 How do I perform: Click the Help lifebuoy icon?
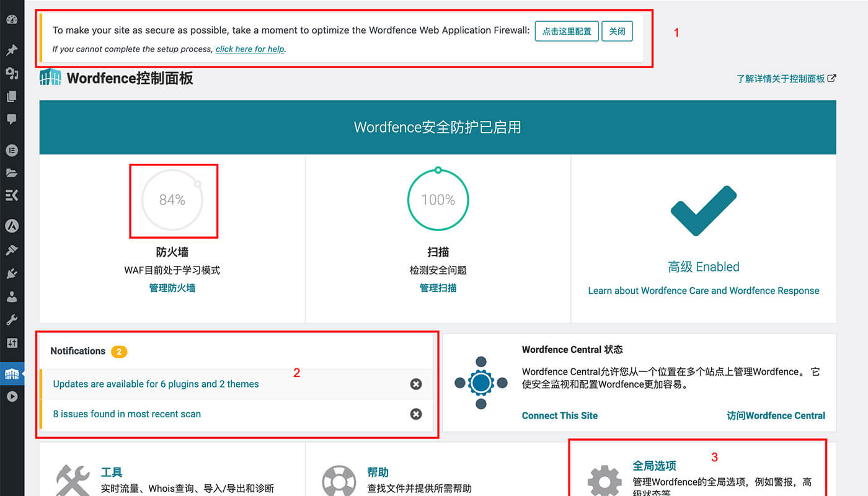coord(339,481)
